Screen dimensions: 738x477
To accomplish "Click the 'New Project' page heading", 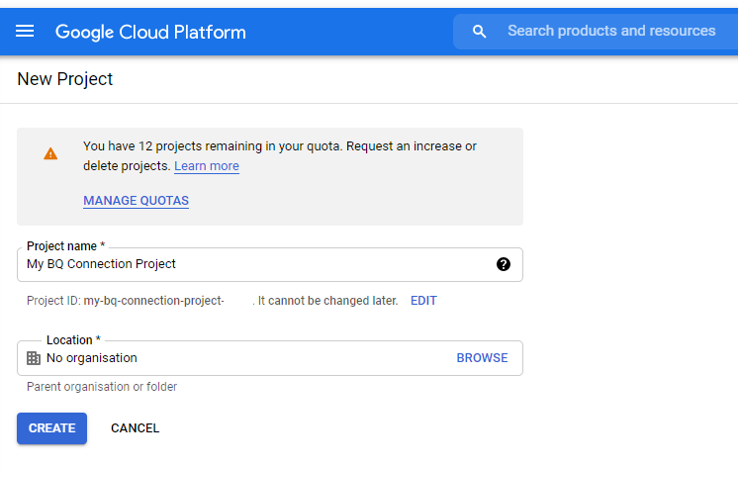I will 65,79.
